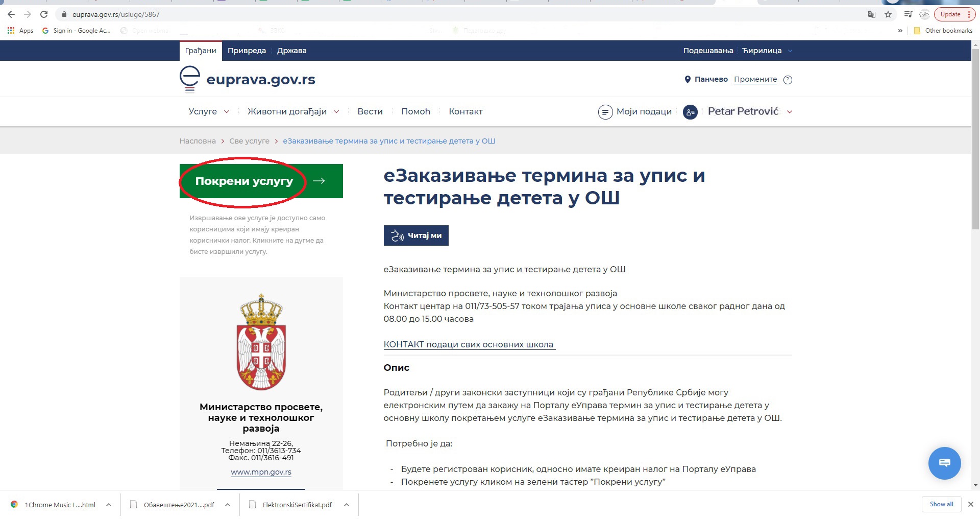Reload the page in browser
The image size is (980, 519).
(x=44, y=14)
